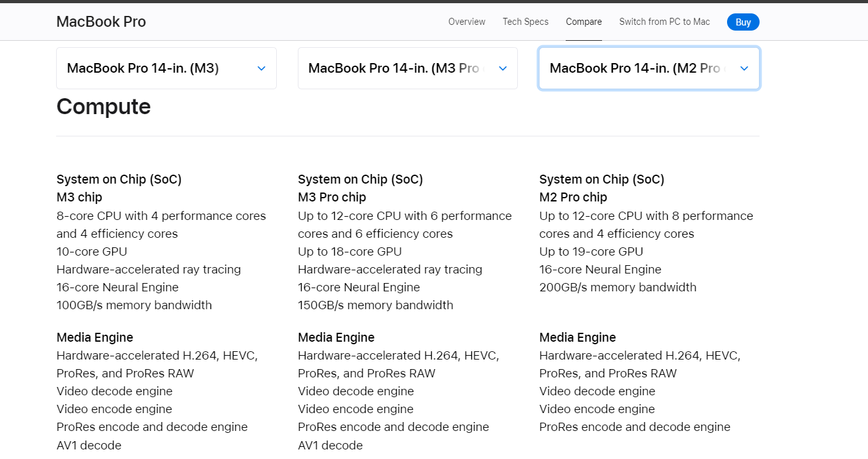This screenshot has height=459, width=868.
Task: Click 'Media Engine' heading in M2 Pro column
Action: click(578, 337)
